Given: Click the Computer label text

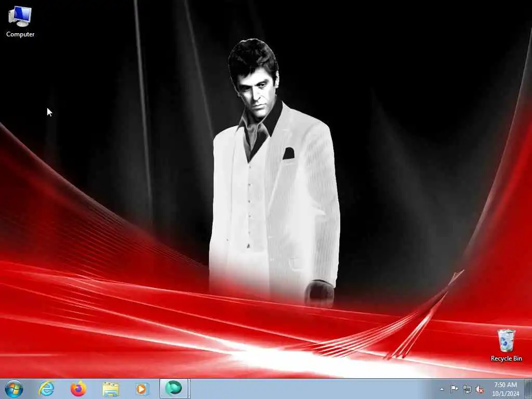Looking at the screenshot, I should click(x=20, y=34).
